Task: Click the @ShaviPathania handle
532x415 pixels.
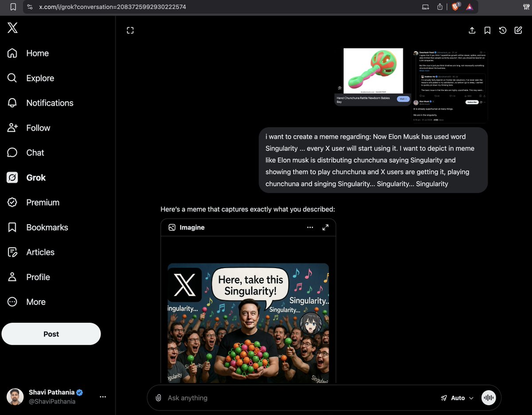Action: point(52,401)
